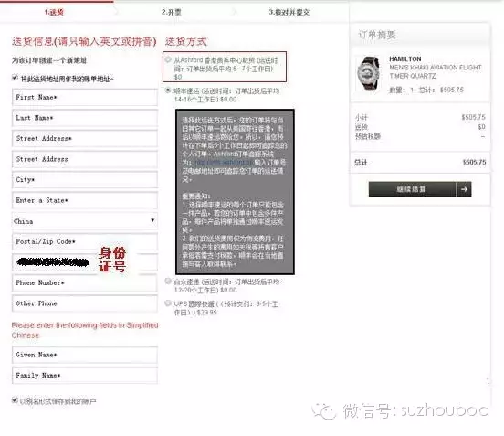504x436 pixels.
Task: Select the 12-20 working day shipping option
Action: coord(168,282)
